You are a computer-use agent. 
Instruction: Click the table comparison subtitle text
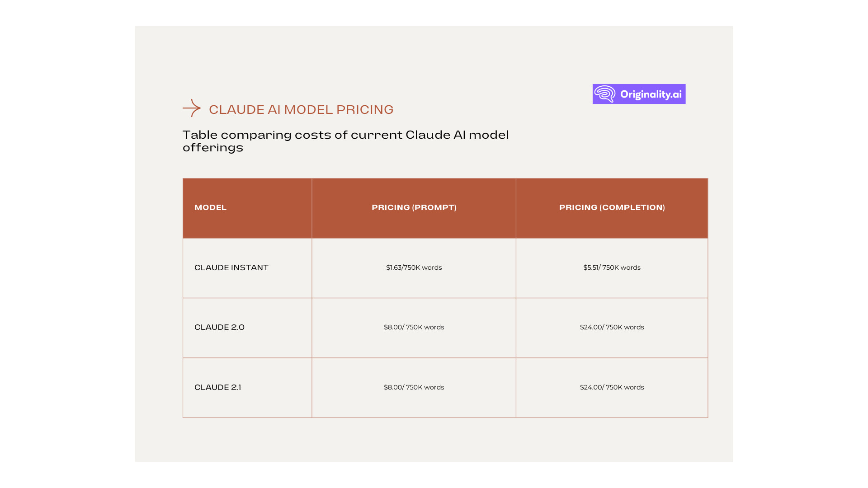coord(345,141)
